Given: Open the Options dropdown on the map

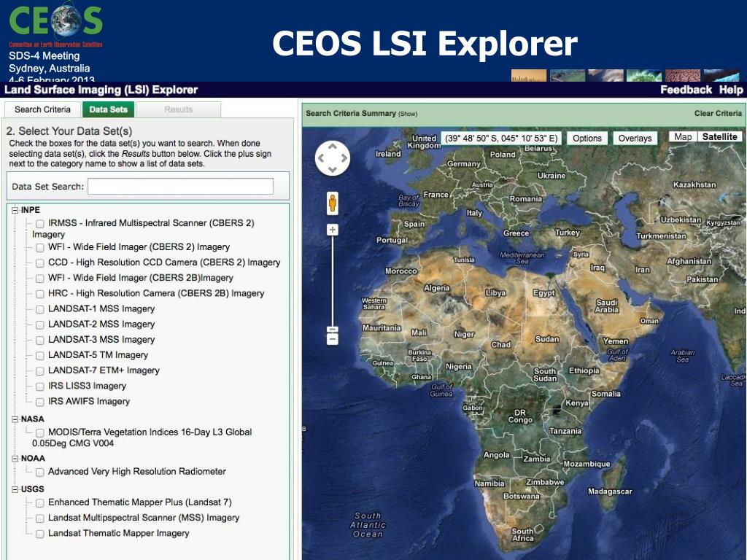Looking at the screenshot, I should [x=587, y=138].
